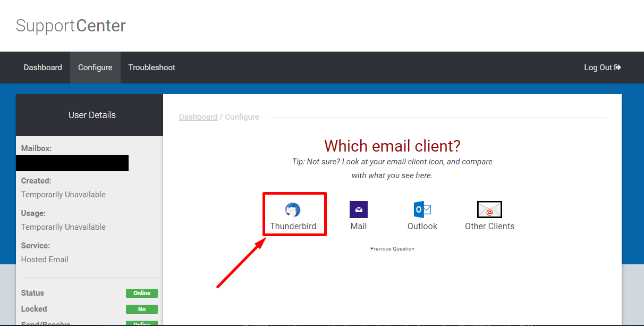
Task: Toggle the Send/Receive Online badge
Action: pyautogui.click(x=141, y=323)
